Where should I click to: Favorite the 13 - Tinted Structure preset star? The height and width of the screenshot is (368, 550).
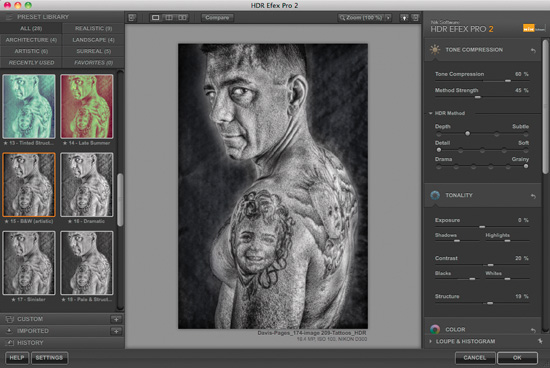[6, 143]
